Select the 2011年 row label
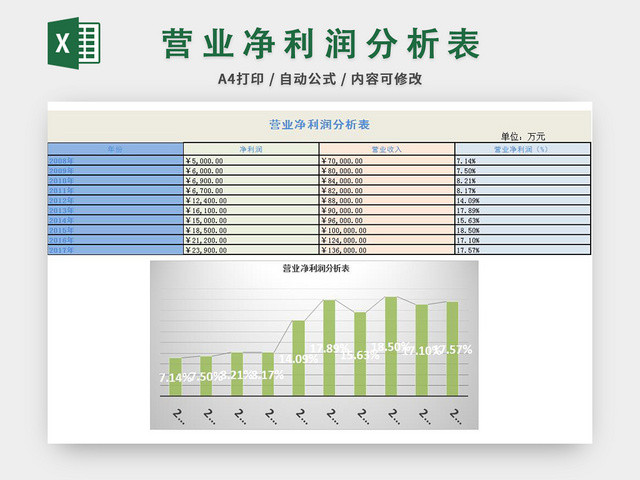Image resolution: width=640 pixels, height=480 pixels. tap(116, 190)
